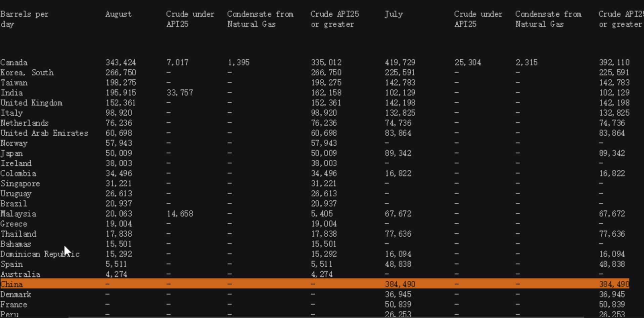Viewport: 644px width, 318px height.
Task: Select Australia's August value 4,274
Action: [x=116, y=274]
